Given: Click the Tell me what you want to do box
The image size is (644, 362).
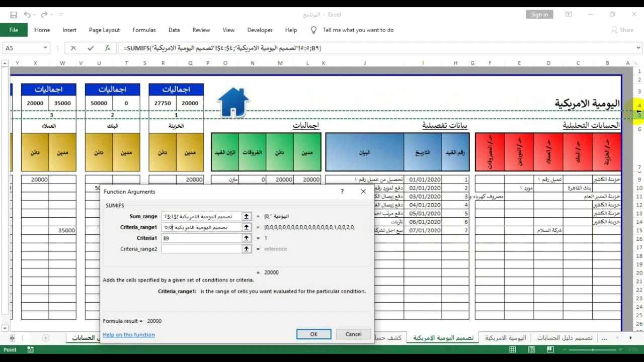Looking at the screenshot, I should (358, 30).
